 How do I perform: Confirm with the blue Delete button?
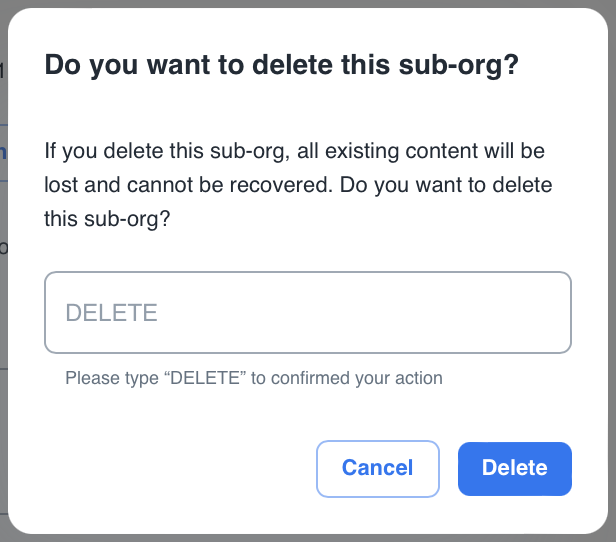tap(515, 468)
